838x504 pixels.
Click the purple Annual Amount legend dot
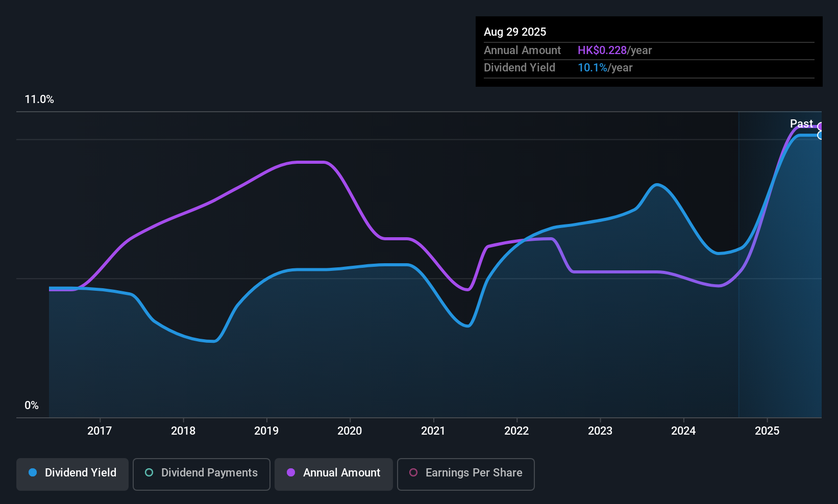click(x=291, y=473)
